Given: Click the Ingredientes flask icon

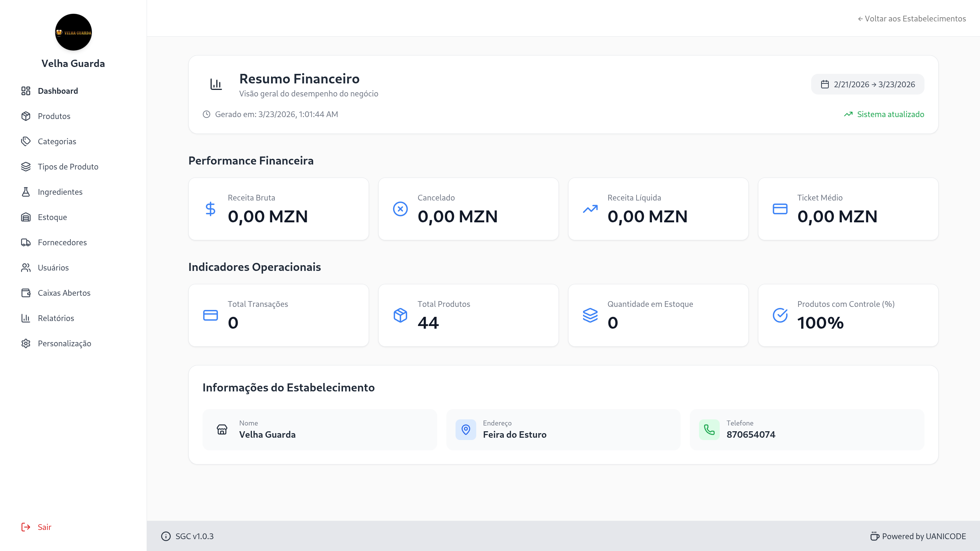Looking at the screenshot, I should click(26, 192).
